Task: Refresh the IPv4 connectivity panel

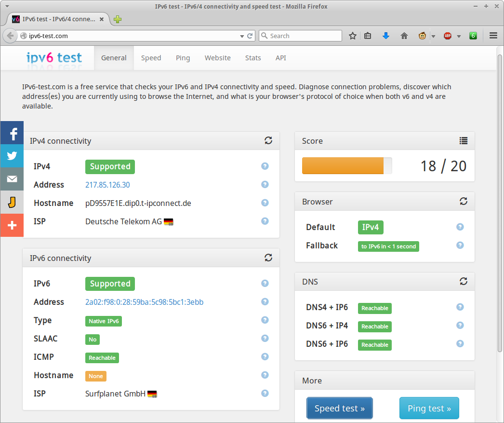Action: click(x=268, y=140)
